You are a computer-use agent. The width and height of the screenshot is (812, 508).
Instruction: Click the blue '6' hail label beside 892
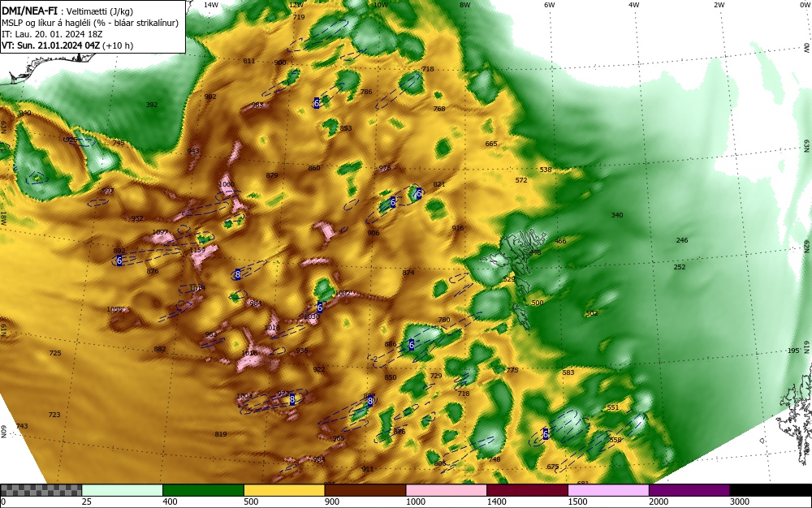pos(119,260)
